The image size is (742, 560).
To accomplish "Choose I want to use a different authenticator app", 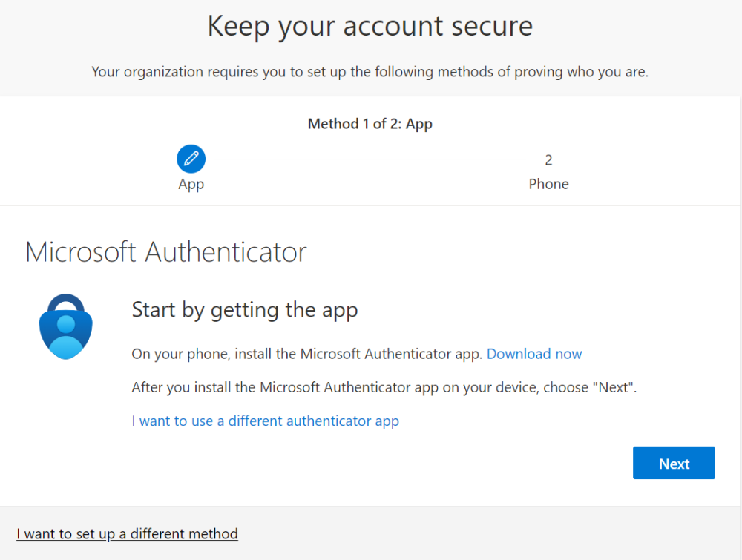I will (x=265, y=421).
